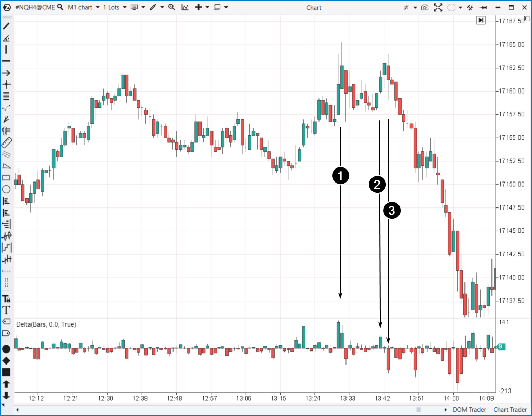This screenshot has width=532, height=416.
Task: Choose the text tool in left toolbar
Action: (x=6, y=310)
